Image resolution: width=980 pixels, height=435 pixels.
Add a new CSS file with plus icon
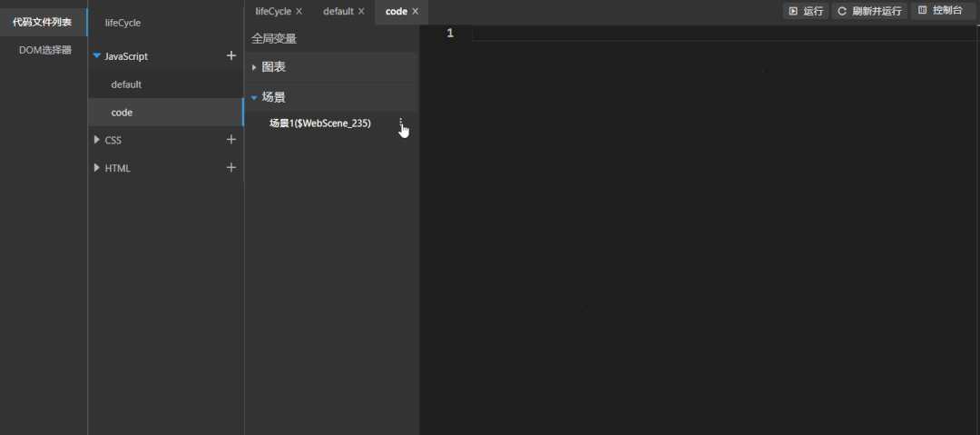point(231,140)
